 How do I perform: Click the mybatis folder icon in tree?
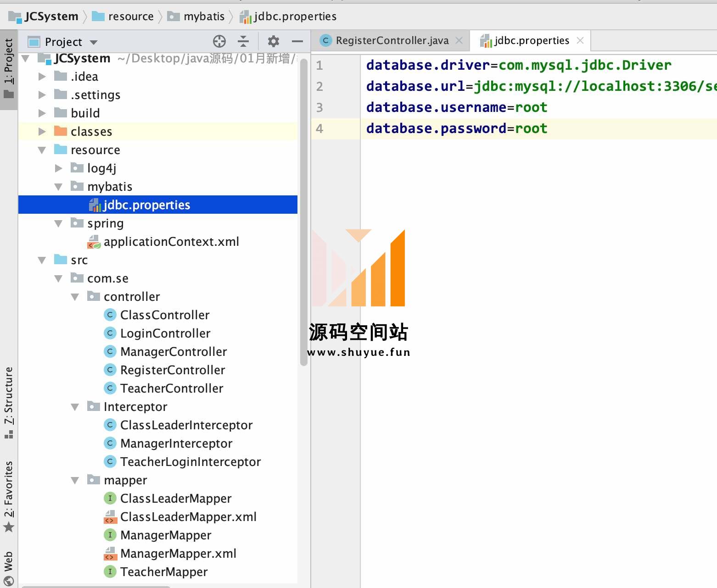click(77, 186)
